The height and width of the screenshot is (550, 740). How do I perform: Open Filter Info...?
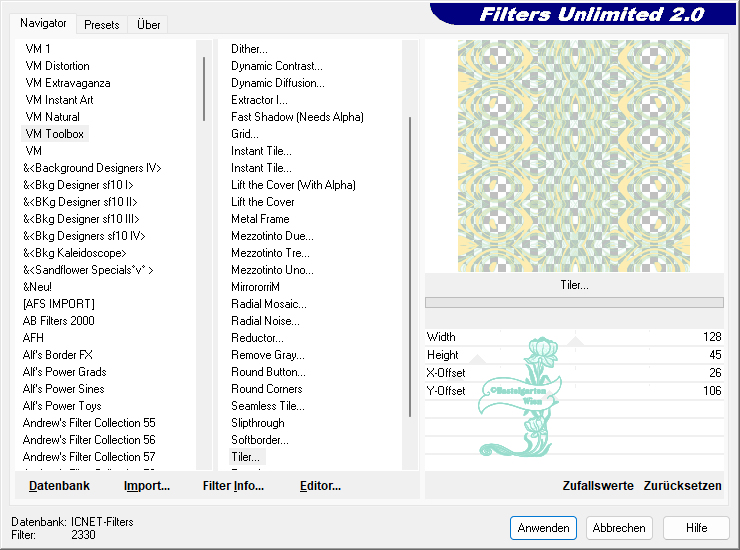(x=233, y=485)
